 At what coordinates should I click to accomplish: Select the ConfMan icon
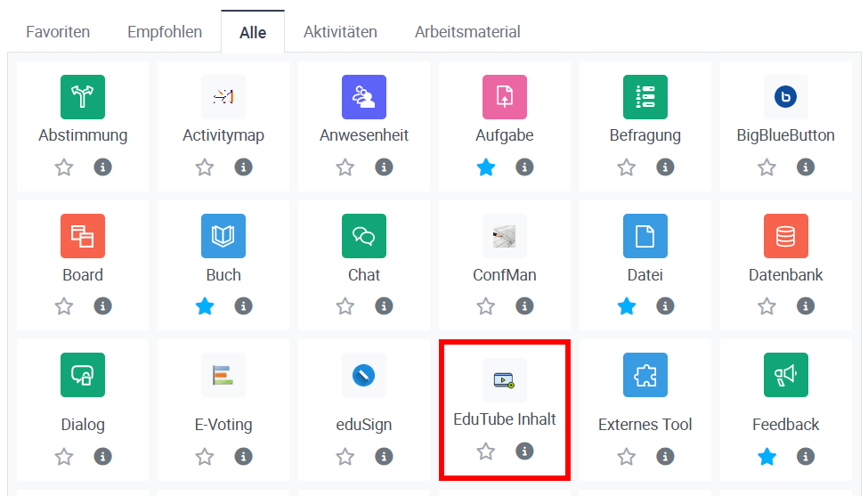click(x=504, y=236)
